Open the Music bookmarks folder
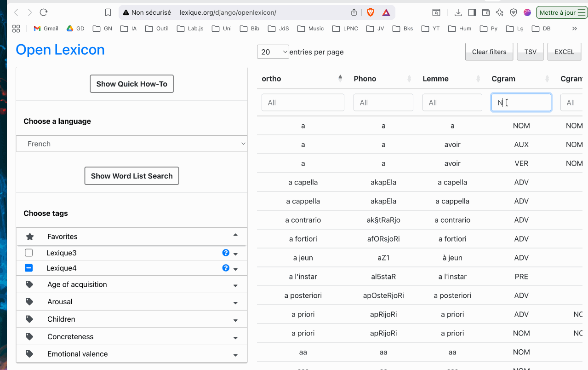 311,29
